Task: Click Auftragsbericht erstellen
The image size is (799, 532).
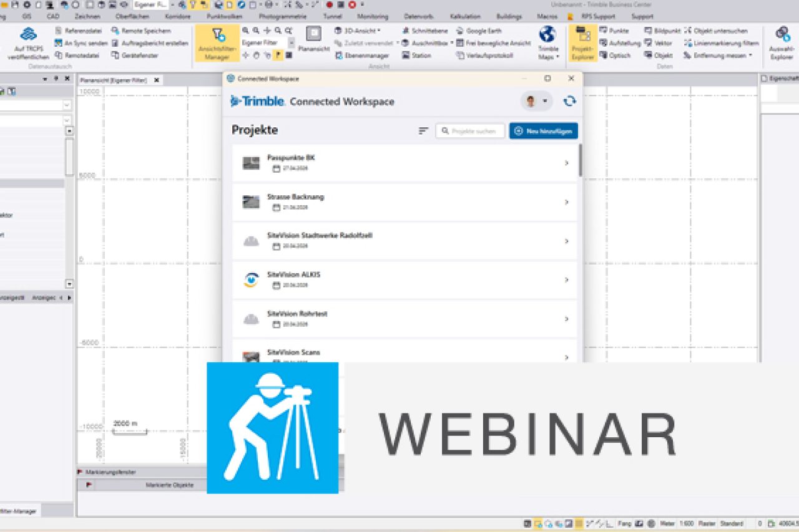Action: [150, 43]
